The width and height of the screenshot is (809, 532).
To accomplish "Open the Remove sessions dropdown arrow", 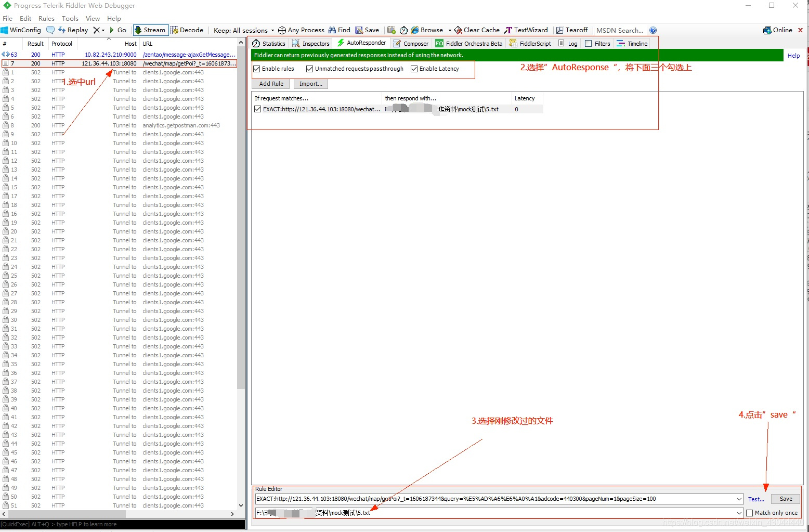I will [103, 30].
